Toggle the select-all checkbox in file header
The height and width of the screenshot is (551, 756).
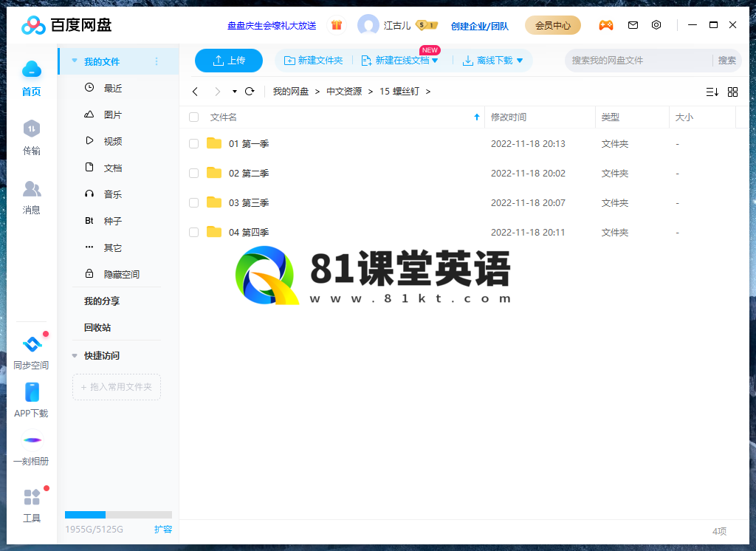[x=193, y=117]
